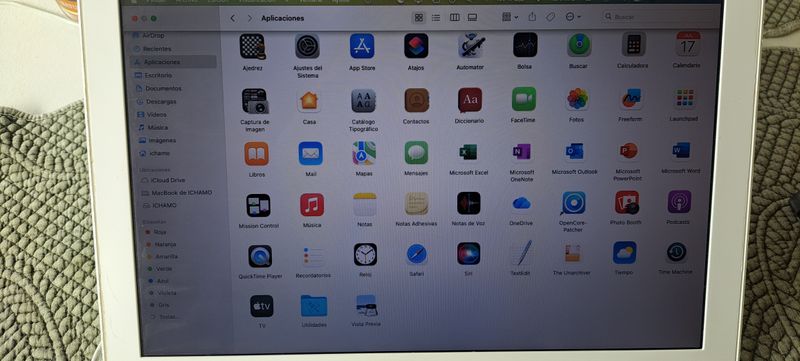Image resolution: width=800 pixels, height=361 pixels.
Task: Open the Libros books app
Action: point(257,153)
